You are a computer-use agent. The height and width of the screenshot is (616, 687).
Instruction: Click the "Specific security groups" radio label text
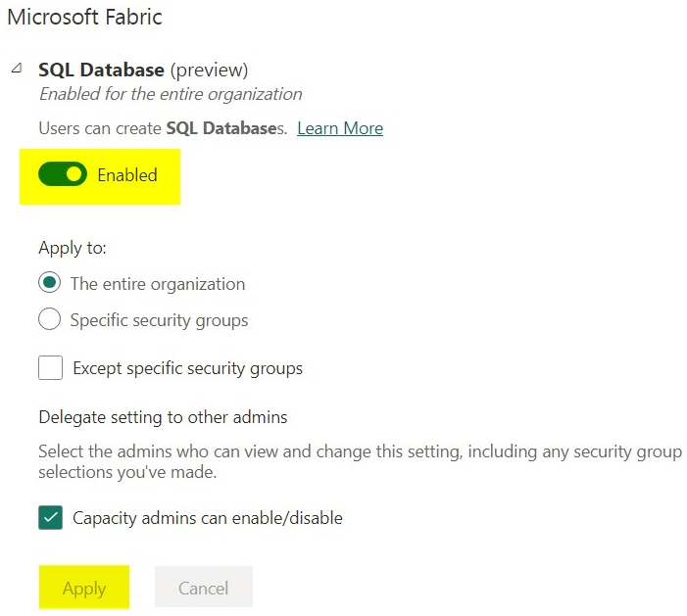coord(159,320)
